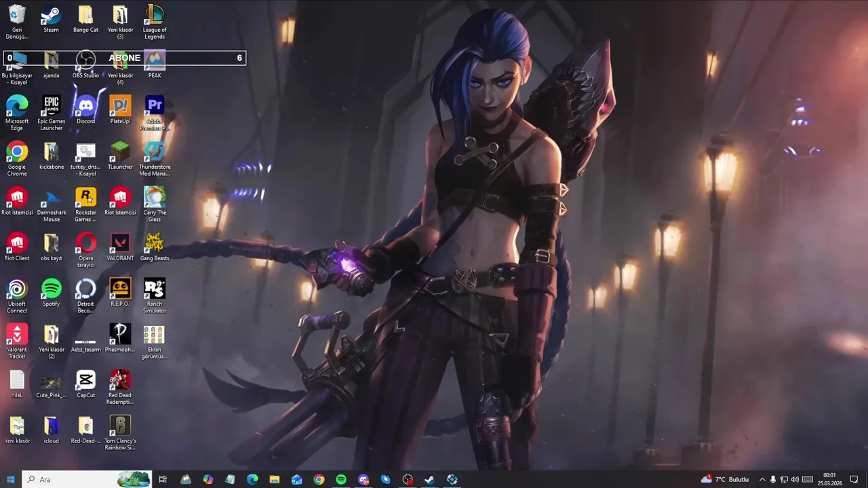Launch the Phasmophobia shortcut
The width and height of the screenshot is (868, 488).
pyautogui.click(x=120, y=339)
